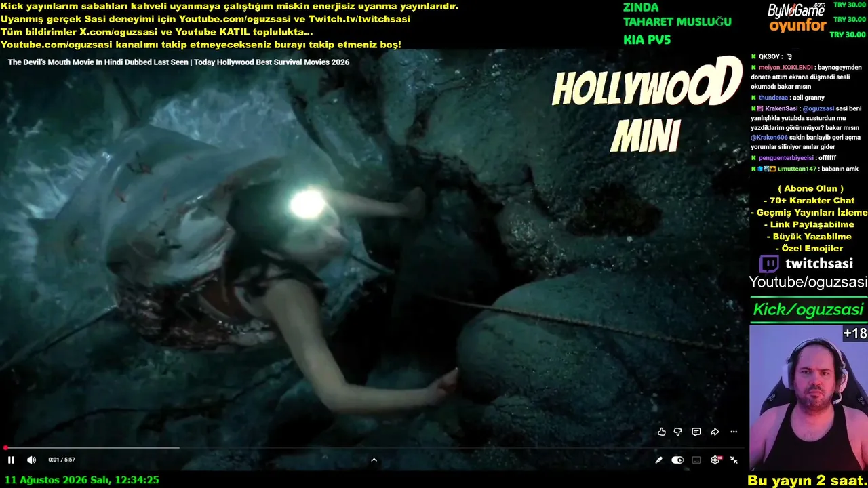Click the banner line starting 'Tüm bildirimler'
This screenshot has height=488, width=868.
(157, 32)
